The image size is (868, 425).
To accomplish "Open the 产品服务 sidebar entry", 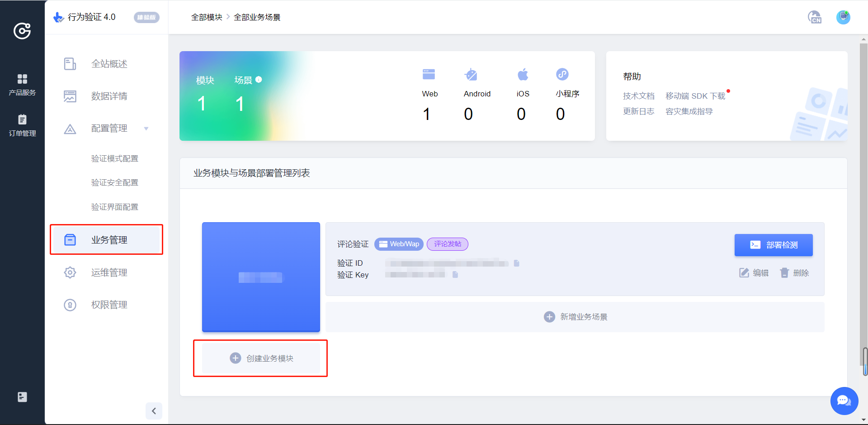I will (x=22, y=84).
